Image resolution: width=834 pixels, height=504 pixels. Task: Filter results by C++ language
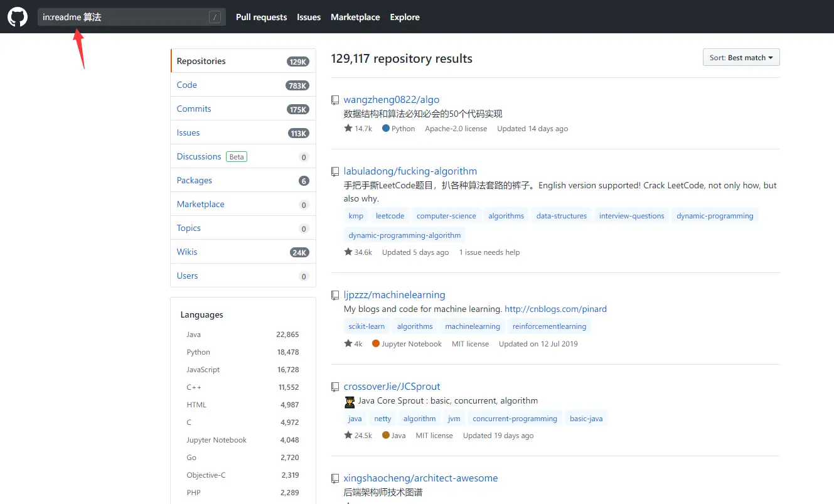click(x=243, y=387)
